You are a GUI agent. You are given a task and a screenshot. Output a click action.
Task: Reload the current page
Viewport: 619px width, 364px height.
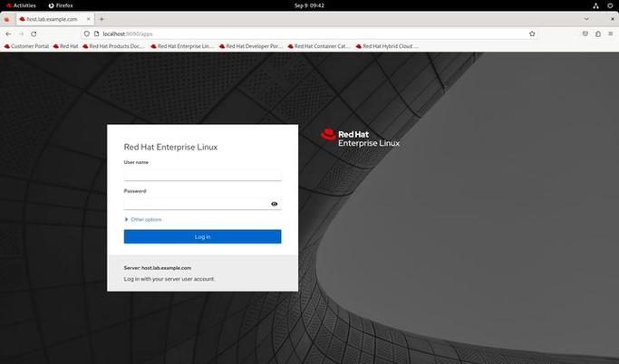pyautogui.click(x=34, y=34)
